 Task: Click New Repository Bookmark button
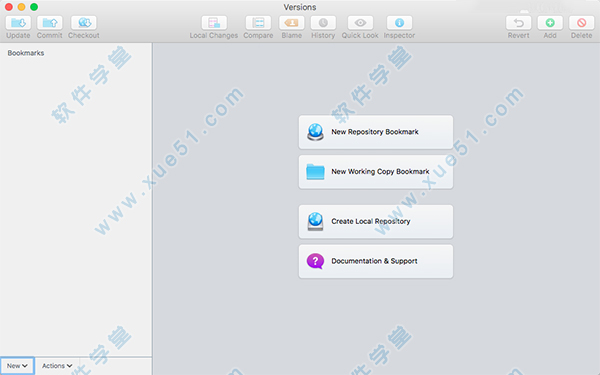tap(376, 132)
